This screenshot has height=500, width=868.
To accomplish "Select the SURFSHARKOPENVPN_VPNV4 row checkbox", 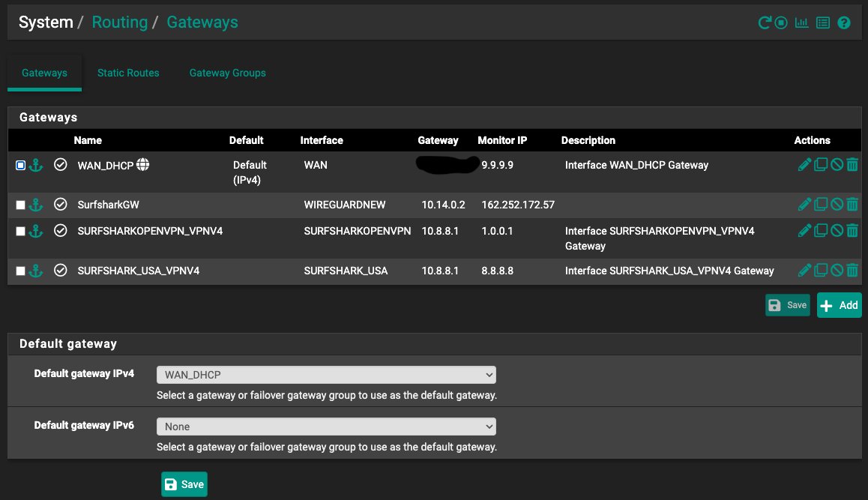I will point(20,232).
